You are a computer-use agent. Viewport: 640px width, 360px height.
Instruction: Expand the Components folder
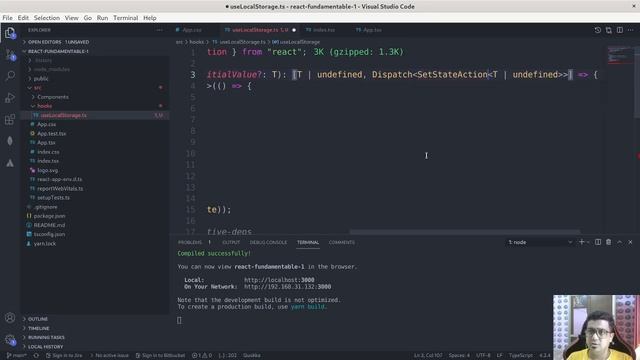[x=53, y=97]
